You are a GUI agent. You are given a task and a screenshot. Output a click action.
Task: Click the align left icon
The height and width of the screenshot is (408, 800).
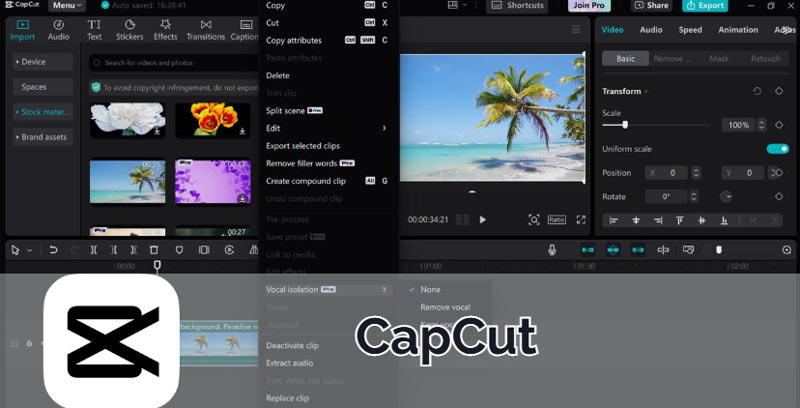pyautogui.click(x=614, y=220)
